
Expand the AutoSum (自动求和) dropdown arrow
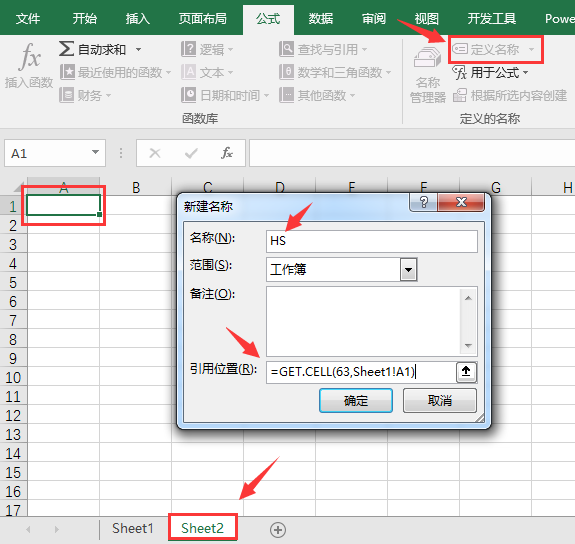tap(138, 50)
